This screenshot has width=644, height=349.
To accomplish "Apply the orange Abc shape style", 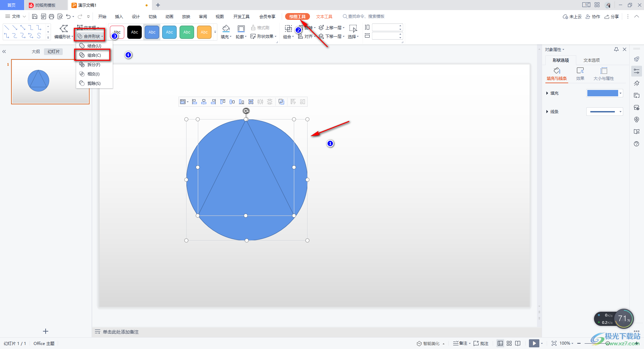I will click(x=204, y=32).
